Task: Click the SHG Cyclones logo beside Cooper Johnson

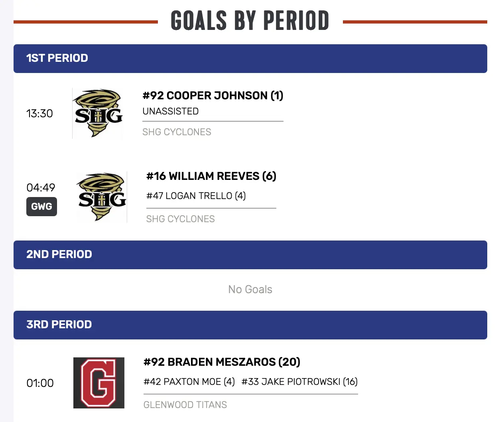Action: tap(98, 113)
